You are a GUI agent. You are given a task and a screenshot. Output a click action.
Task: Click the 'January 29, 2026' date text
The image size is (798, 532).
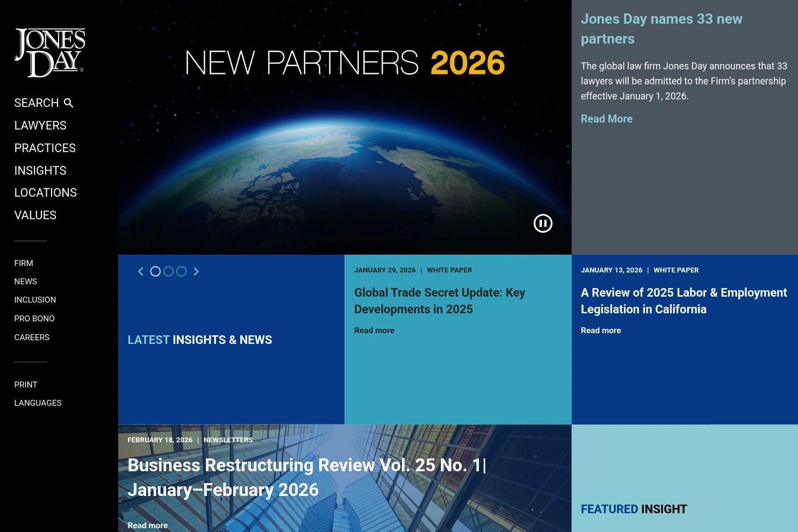click(x=385, y=270)
